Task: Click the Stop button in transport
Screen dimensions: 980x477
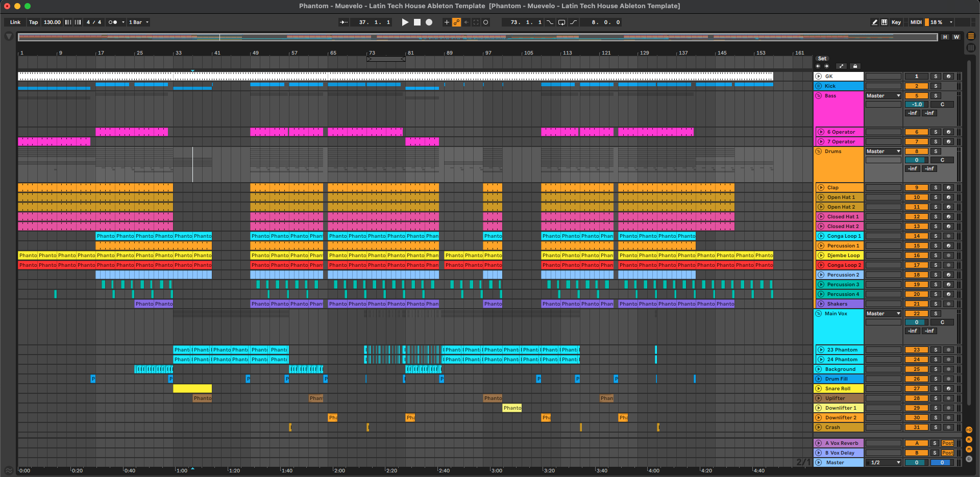Action: [x=417, y=22]
